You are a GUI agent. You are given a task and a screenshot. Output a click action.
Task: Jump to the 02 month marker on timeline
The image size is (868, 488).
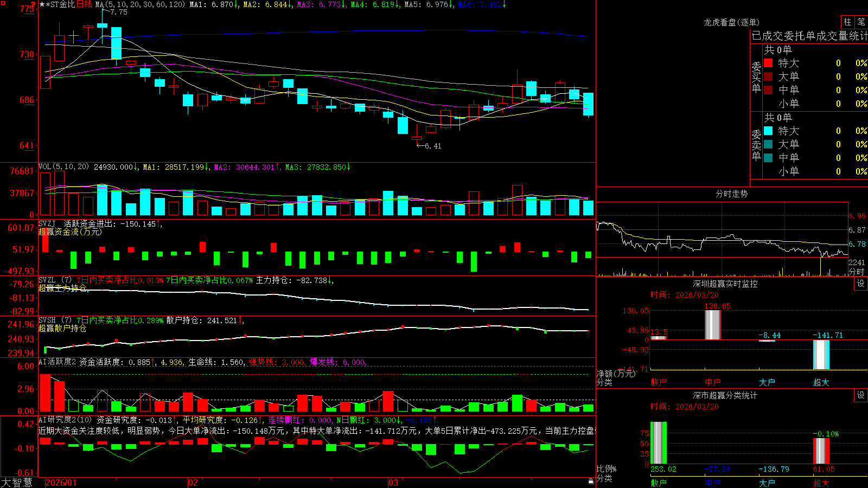coord(193,483)
